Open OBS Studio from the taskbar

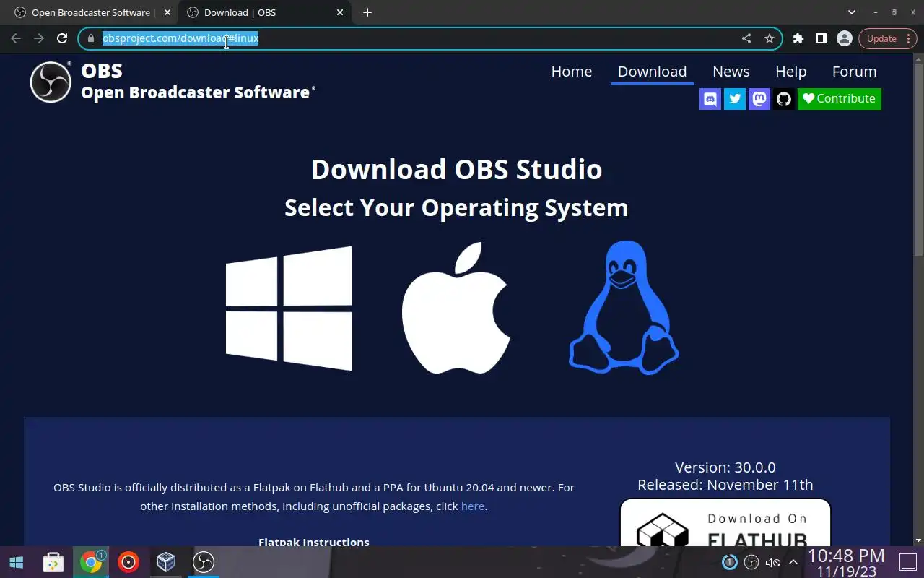204,562
